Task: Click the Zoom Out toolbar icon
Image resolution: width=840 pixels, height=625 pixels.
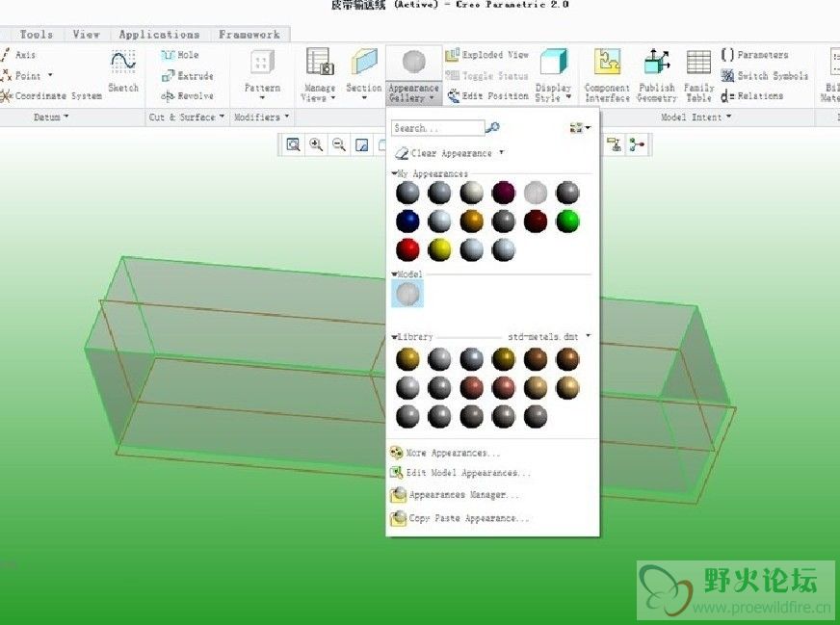Action: pyautogui.click(x=338, y=144)
